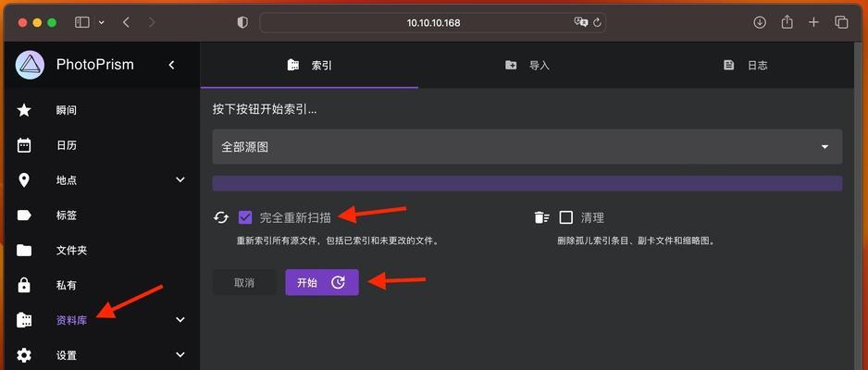Show tab overview icon
Image resolution: width=868 pixels, height=370 pixels.
coord(841,23)
